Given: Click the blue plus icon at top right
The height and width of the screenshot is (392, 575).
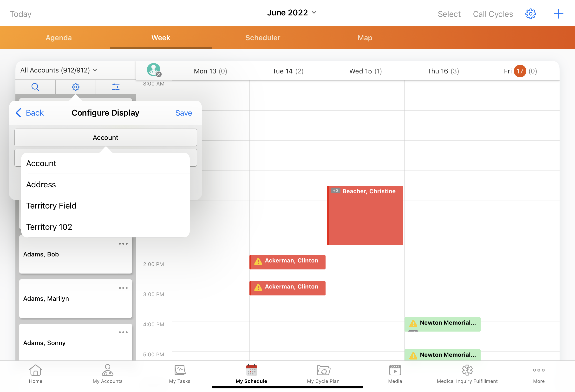Looking at the screenshot, I should (558, 14).
